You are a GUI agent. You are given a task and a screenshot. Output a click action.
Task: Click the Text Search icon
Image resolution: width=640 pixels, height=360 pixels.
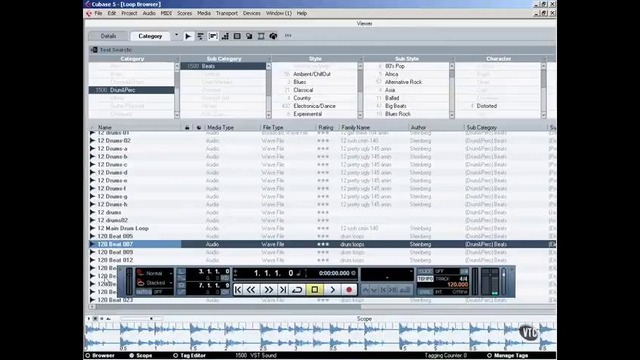tap(94, 50)
